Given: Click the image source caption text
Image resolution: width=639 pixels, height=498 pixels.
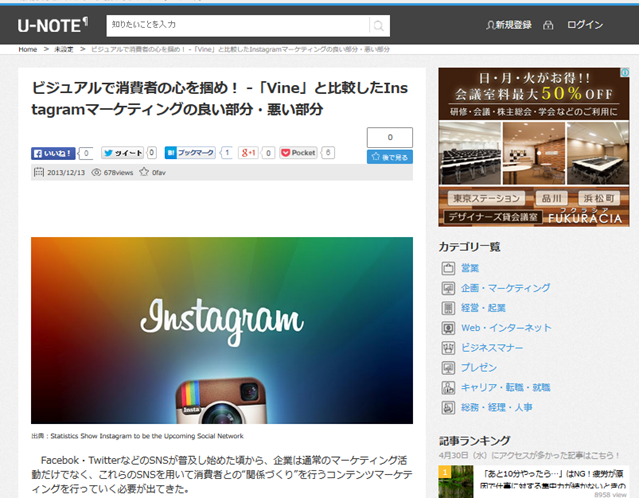Looking at the screenshot, I should pyautogui.click(x=137, y=436).
